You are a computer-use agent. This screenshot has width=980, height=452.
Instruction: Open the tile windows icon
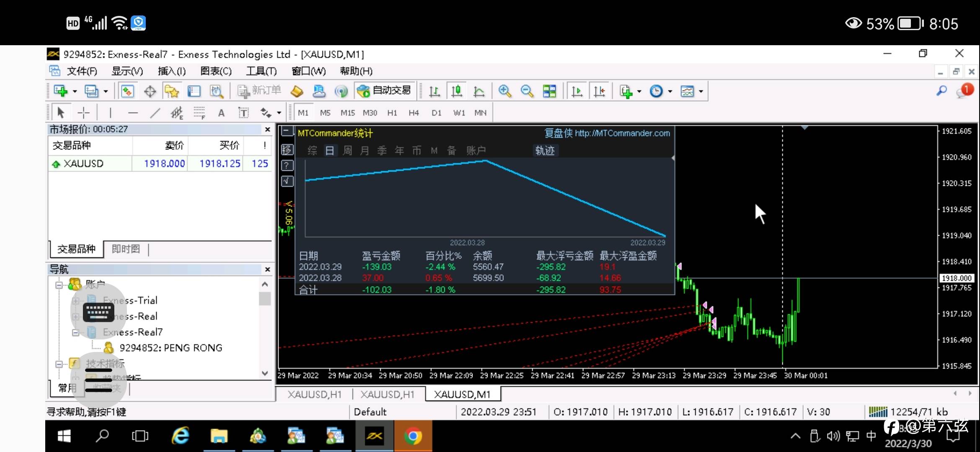pyautogui.click(x=549, y=91)
